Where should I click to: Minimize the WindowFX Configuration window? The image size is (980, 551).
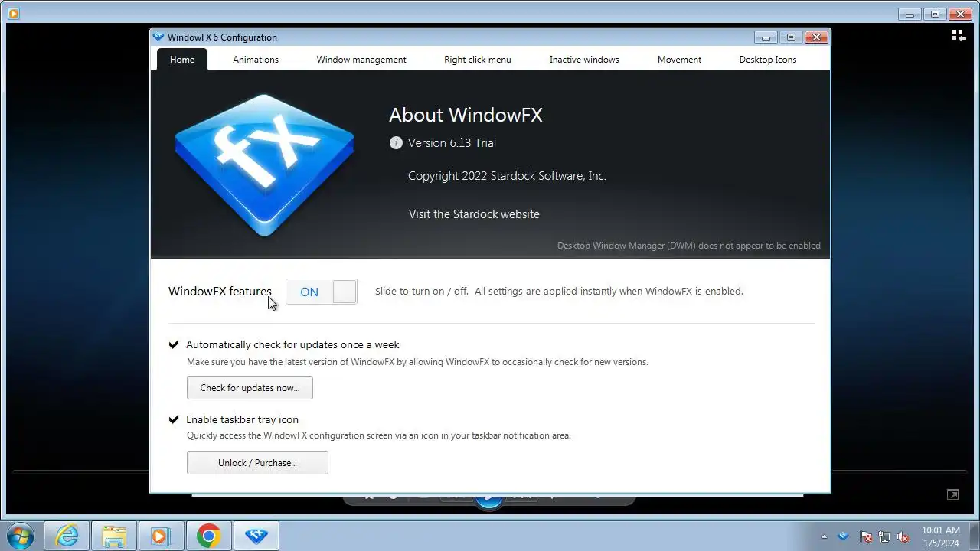(x=766, y=37)
